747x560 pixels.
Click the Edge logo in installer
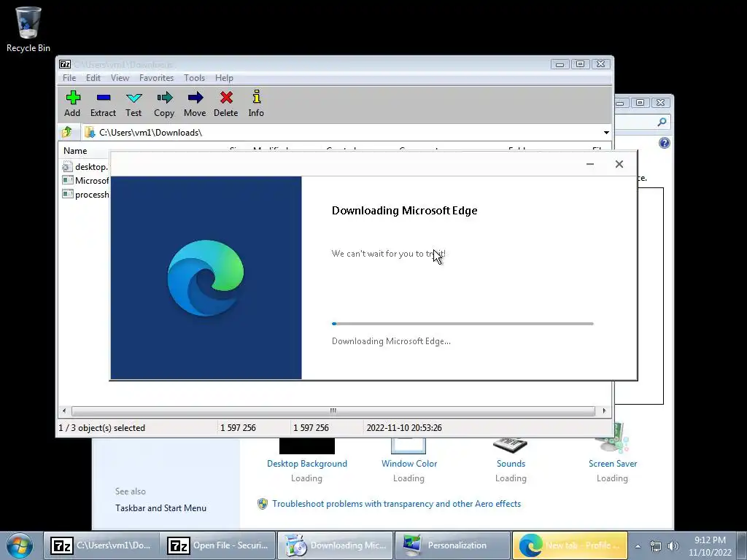(x=205, y=278)
